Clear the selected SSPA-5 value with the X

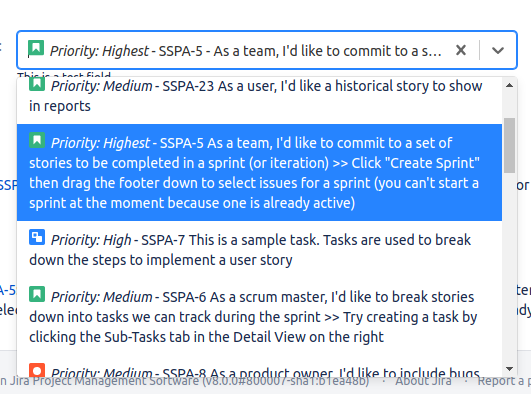coord(461,50)
